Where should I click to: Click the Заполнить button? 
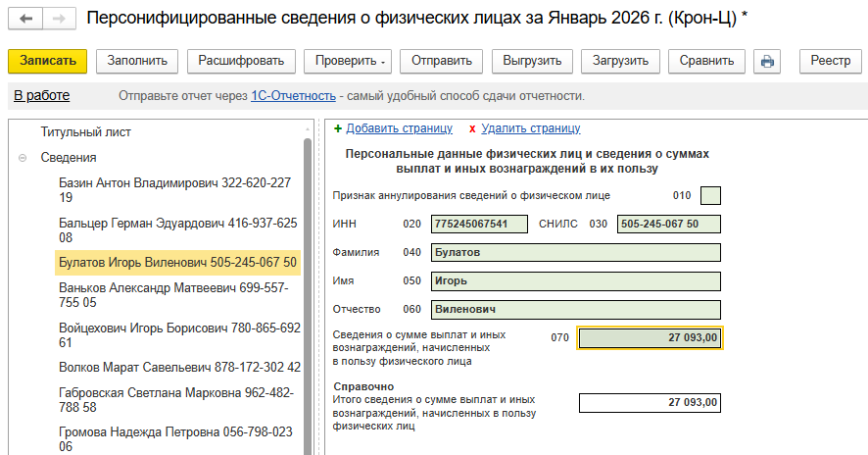[136, 61]
